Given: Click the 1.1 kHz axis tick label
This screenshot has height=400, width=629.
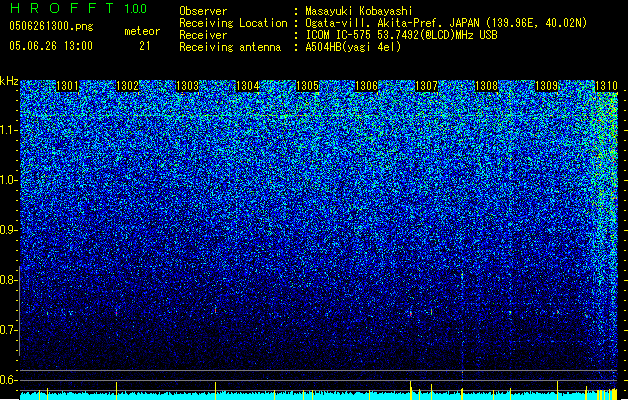Looking at the screenshot, I should click(x=8, y=130).
